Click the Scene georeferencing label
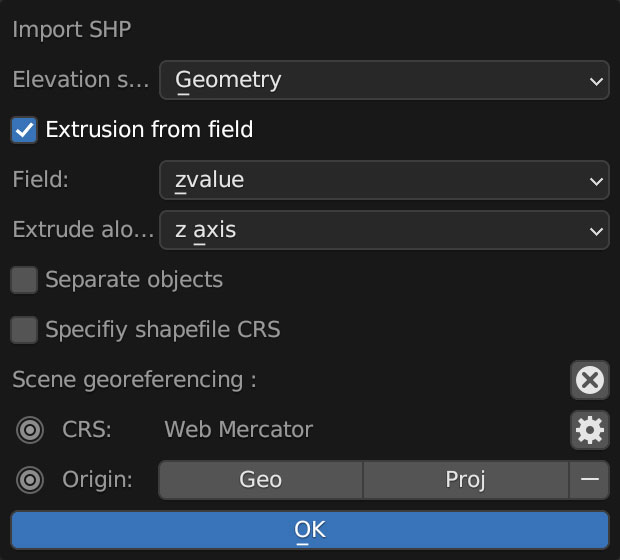The width and height of the screenshot is (620, 560). pyautogui.click(x=135, y=380)
